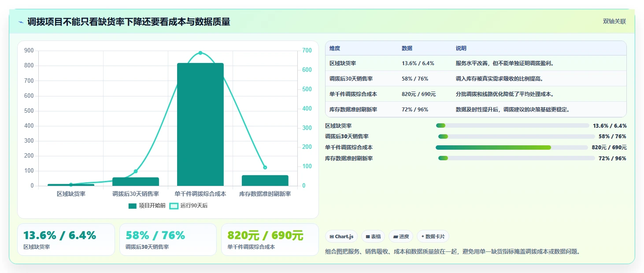Click the line data point above 库存数据准时刷新率
The height and width of the screenshot is (273, 644).
coord(265,167)
